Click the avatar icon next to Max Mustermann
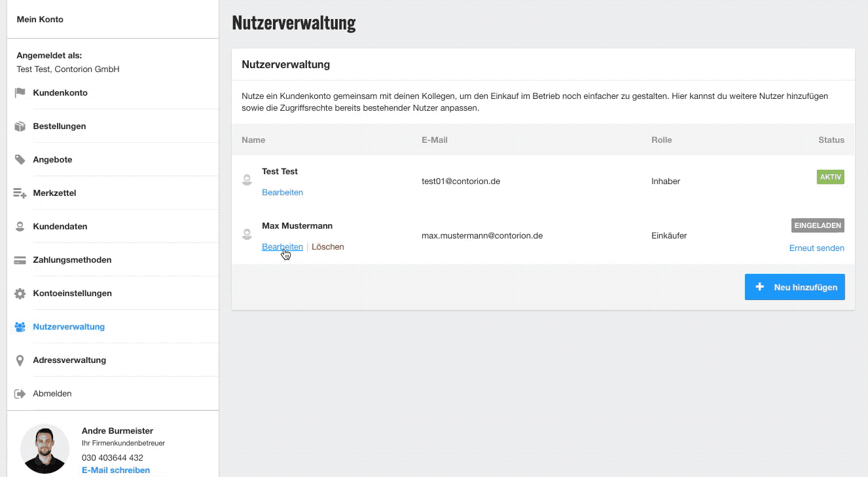The height and width of the screenshot is (477, 868). click(x=247, y=234)
